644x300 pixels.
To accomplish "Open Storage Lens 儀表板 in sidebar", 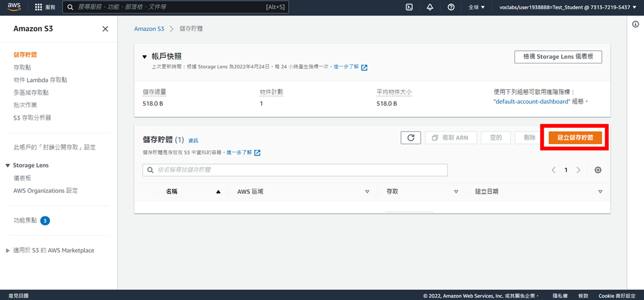I will coord(22,178).
